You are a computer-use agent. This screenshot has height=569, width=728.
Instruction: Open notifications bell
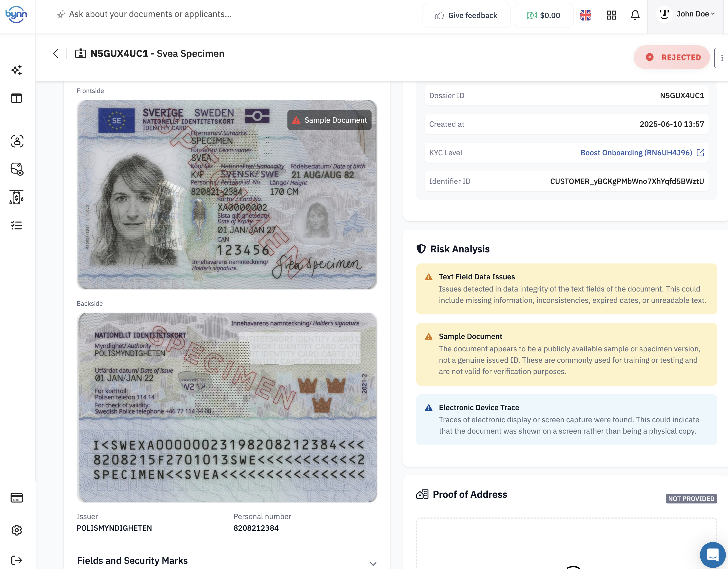point(635,15)
